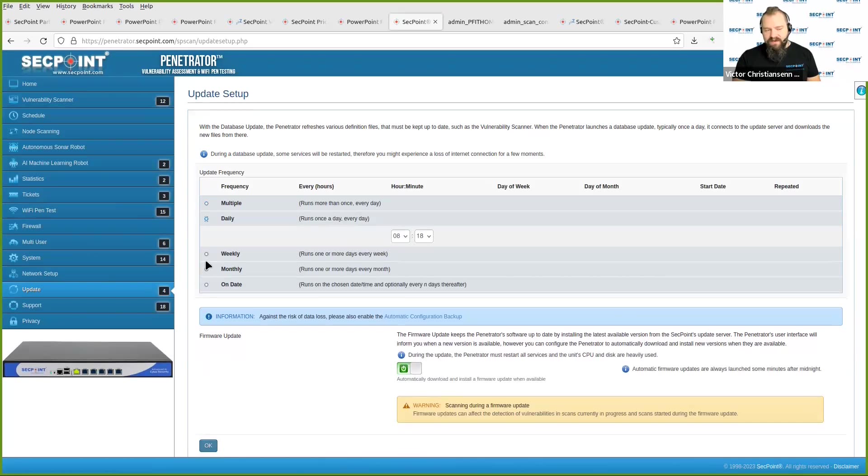The height and width of the screenshot is (476, 868).
Task: Open the Autonomous Sonar Robot page
Action: point(53,147)
